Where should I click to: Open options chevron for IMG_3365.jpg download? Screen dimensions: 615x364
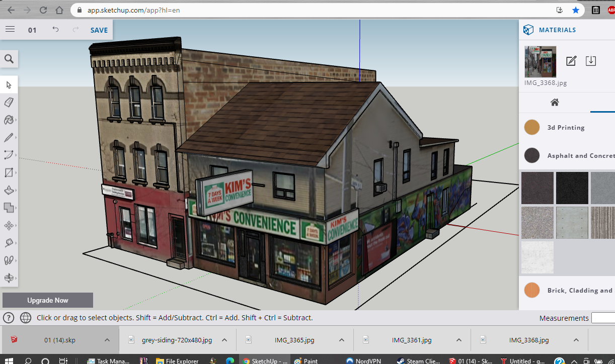[x=342, y=340]
